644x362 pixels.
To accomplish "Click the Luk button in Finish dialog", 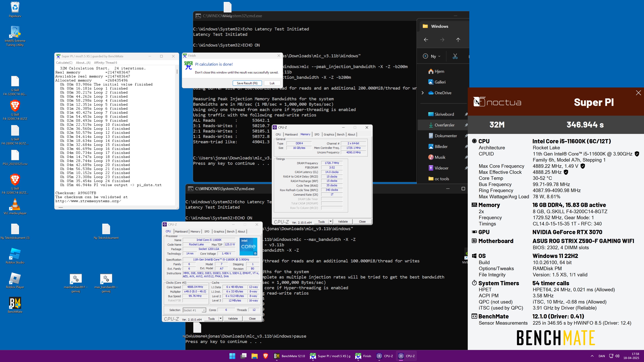I will 272,83.
